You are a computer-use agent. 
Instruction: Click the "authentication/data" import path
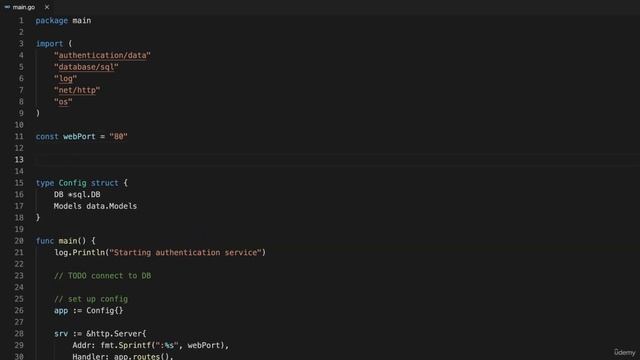[102, 55]
